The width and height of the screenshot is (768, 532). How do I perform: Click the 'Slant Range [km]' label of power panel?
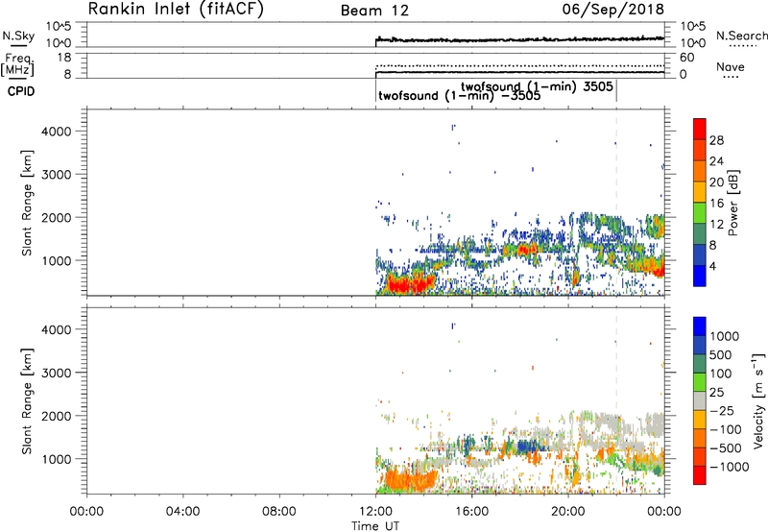coord(27,203)
